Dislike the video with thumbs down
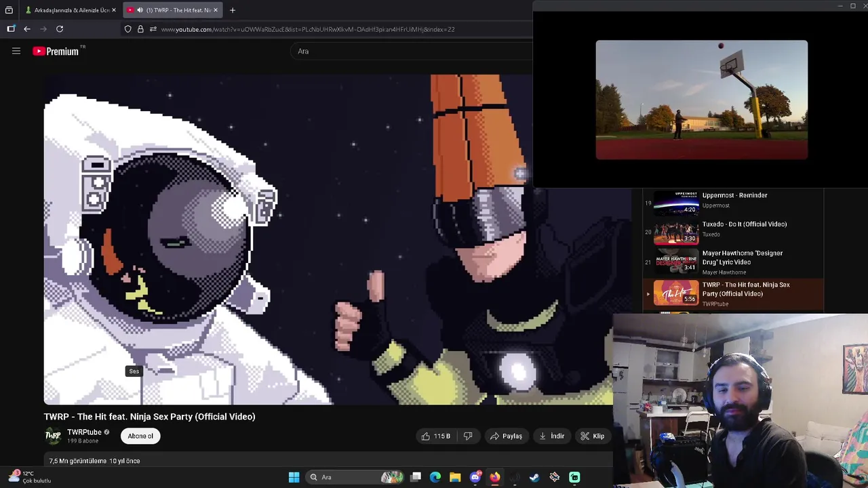The height and width of the screenshot is (488, 868). pos(468,436)
